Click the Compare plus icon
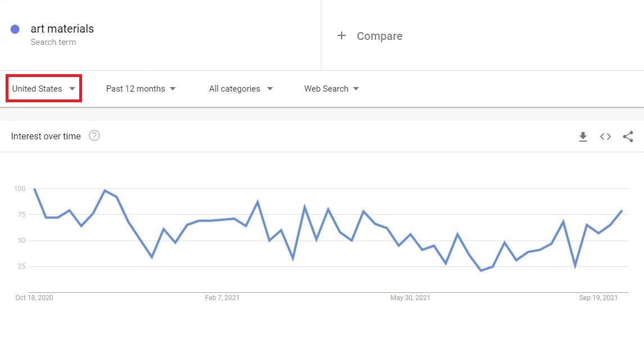The height and width of the screenshot is (340, 644). (342, 35)
